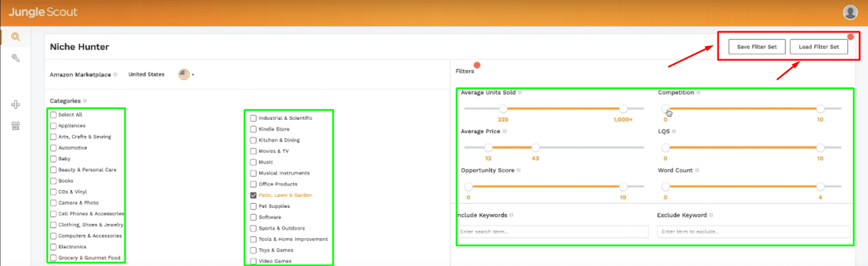Screen dimensions: 868x266
Task: Check the Select All categories checkbox
Action: click(53, 115)
